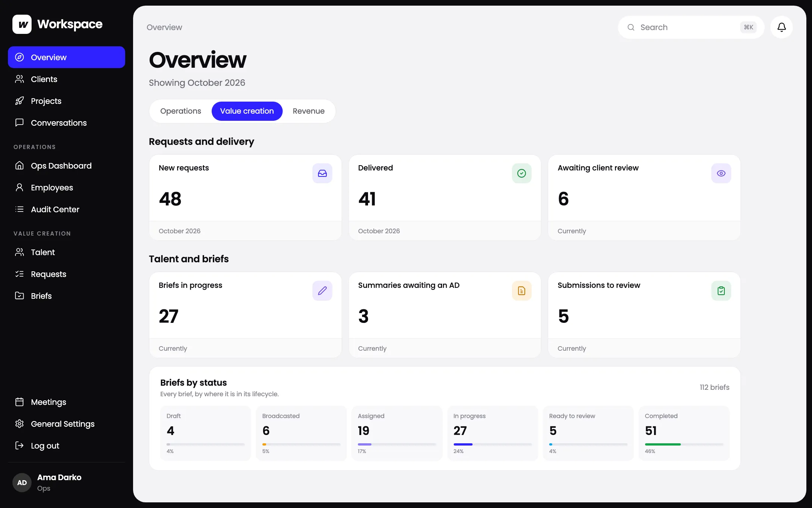This screenshot has height=508, width=812.
Task: Click the document icon on Summaries awaiting an AD
Action: pos(521,291)
